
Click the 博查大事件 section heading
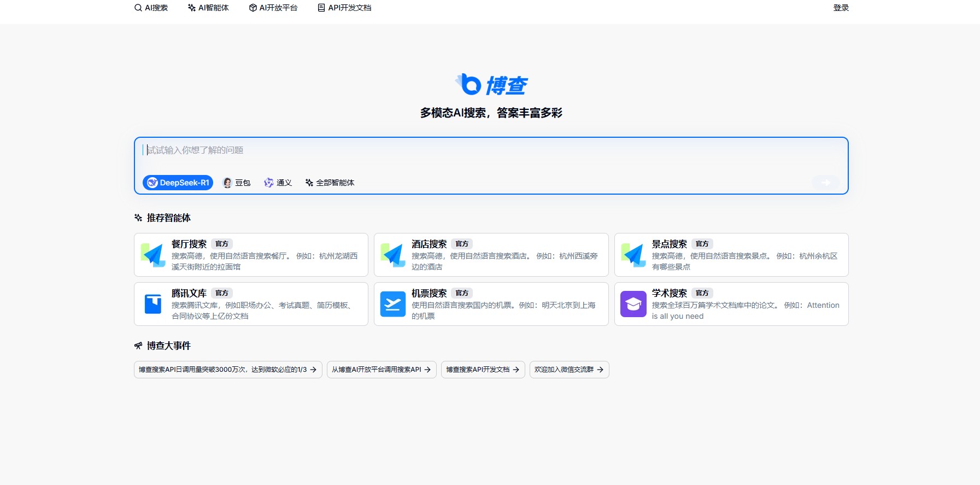169,346
